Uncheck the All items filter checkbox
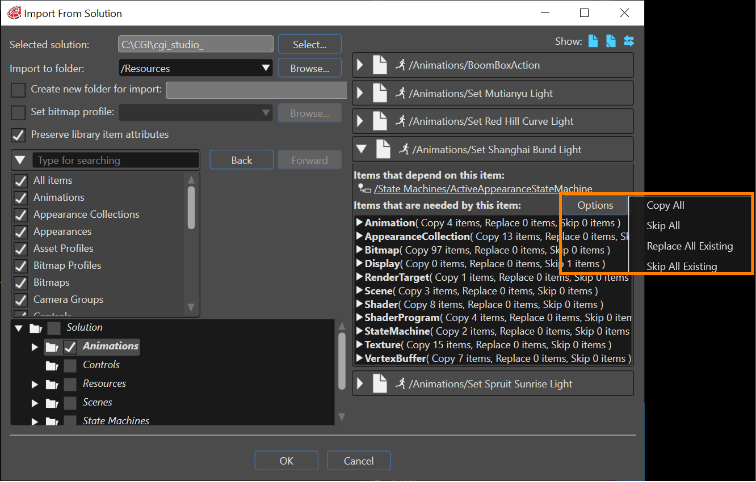Image resolution: width=756 pixels, height=482 pixels. [21, 181]
